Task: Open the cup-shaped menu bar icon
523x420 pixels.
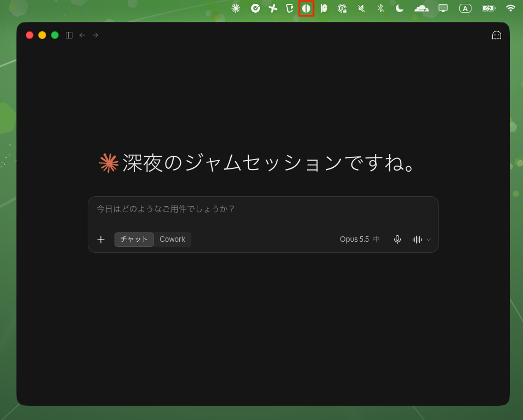Action: (290, 8)
